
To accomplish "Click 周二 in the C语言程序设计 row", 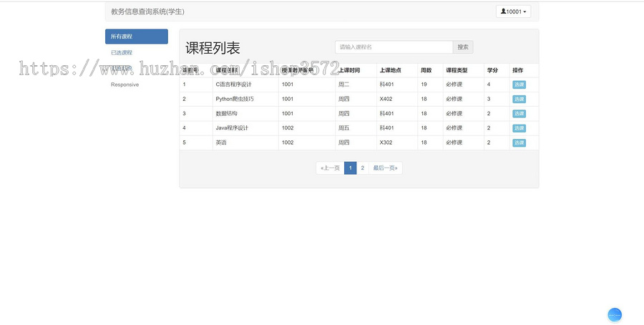I will pos(343,84).
